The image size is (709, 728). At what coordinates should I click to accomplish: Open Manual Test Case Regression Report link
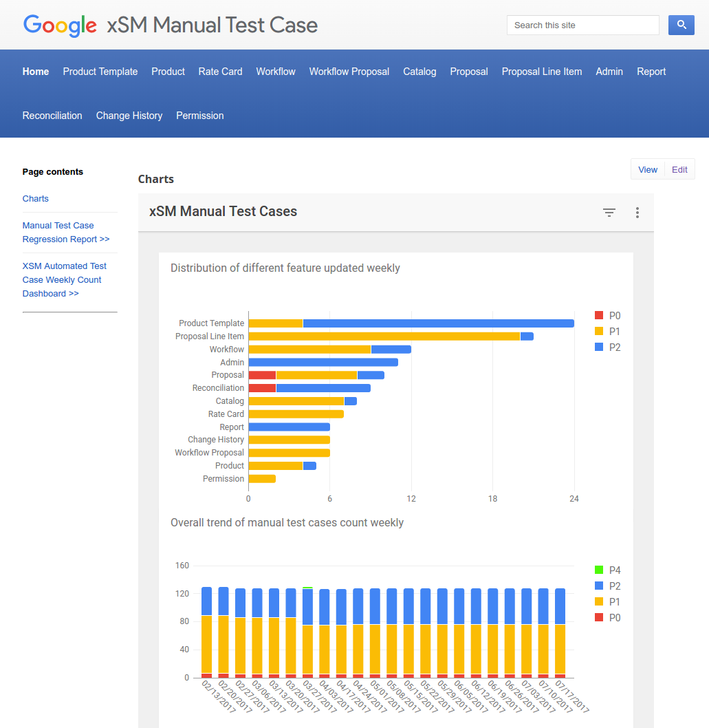click(66, 233)
